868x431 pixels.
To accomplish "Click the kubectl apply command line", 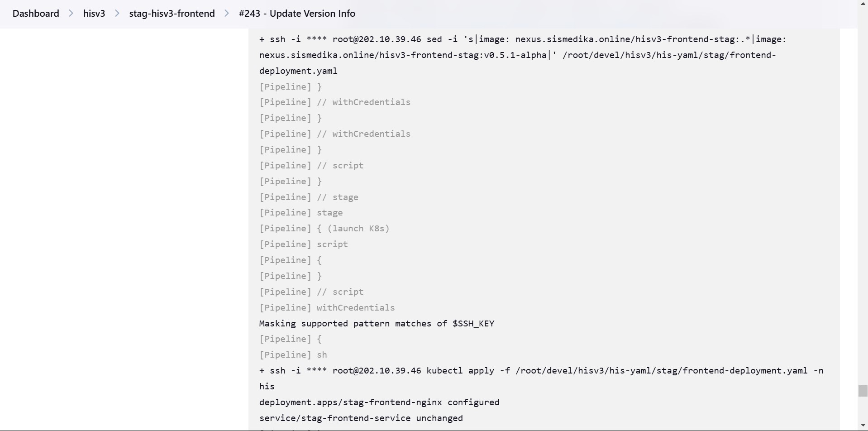I will (x=541, y=371).
